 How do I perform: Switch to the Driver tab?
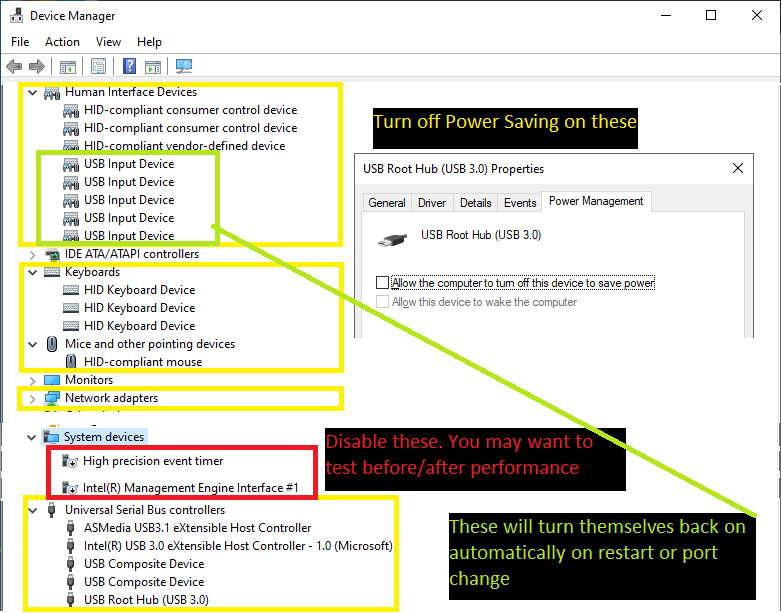pos(432,203)
